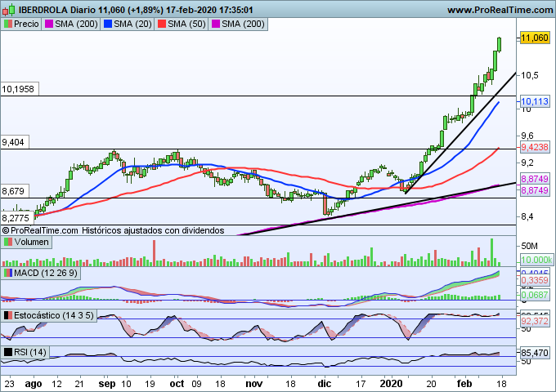Open the www.ProRealTime.com link
Screen dimensions: 556x392
[x=500, y=10]
